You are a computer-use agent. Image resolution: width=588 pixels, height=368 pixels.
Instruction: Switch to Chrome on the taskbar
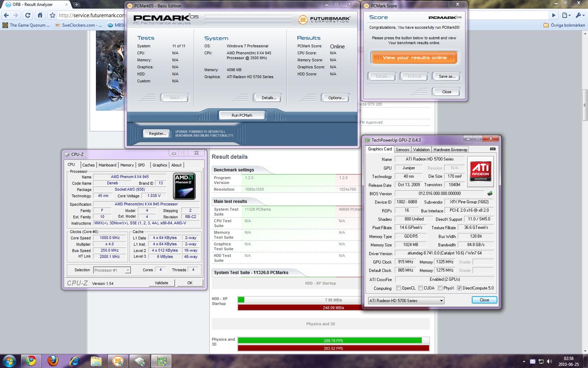coord(31,361)
